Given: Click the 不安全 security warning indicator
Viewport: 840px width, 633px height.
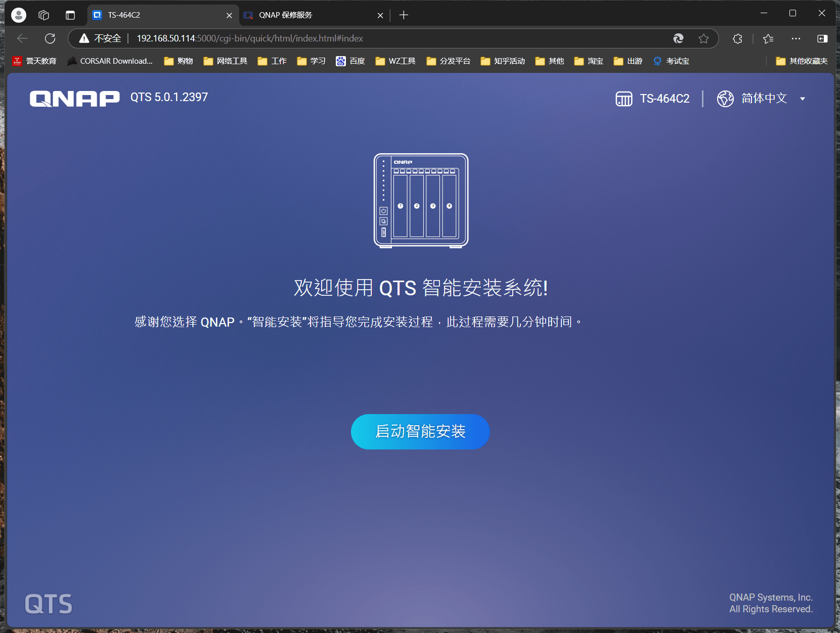Looking at the screenshot, I should [x=100, y=38].
